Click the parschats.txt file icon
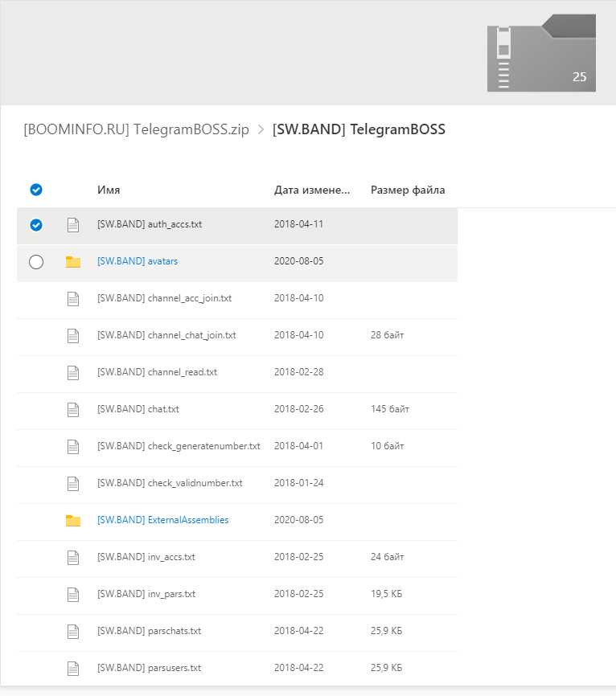Viewport: 616px width, 696px height. click(x=73, y=632)
